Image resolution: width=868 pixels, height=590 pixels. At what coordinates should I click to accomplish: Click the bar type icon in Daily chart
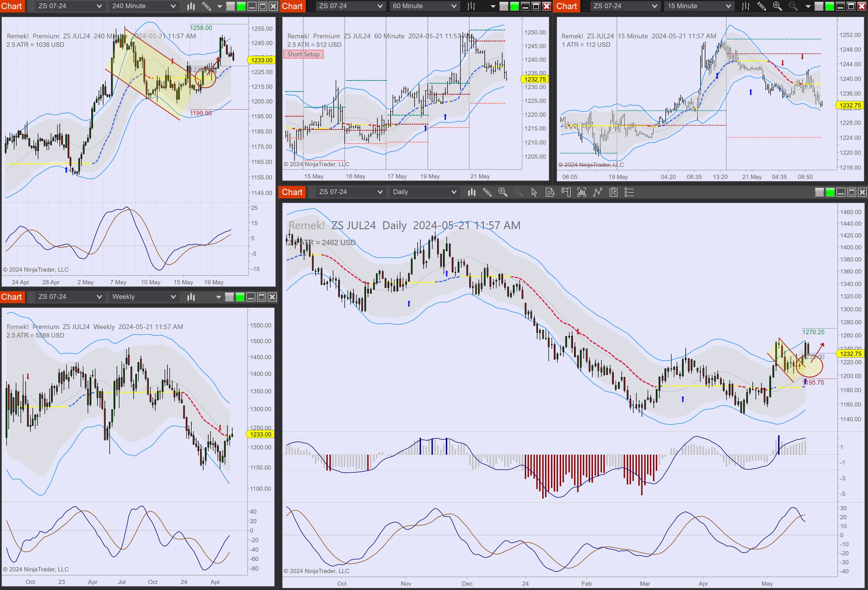[471, 192]
